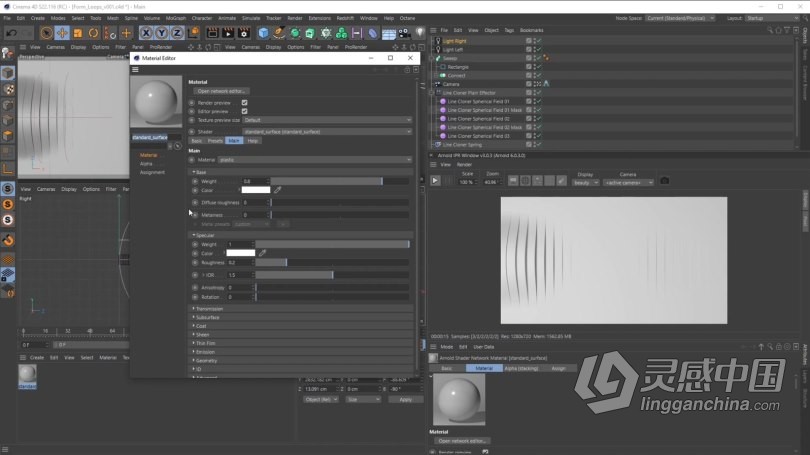Click the IPR snapshot camera icon

664,181
